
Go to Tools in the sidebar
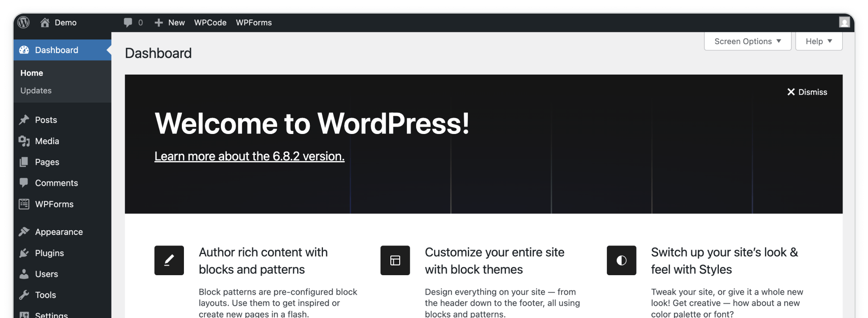45,295
